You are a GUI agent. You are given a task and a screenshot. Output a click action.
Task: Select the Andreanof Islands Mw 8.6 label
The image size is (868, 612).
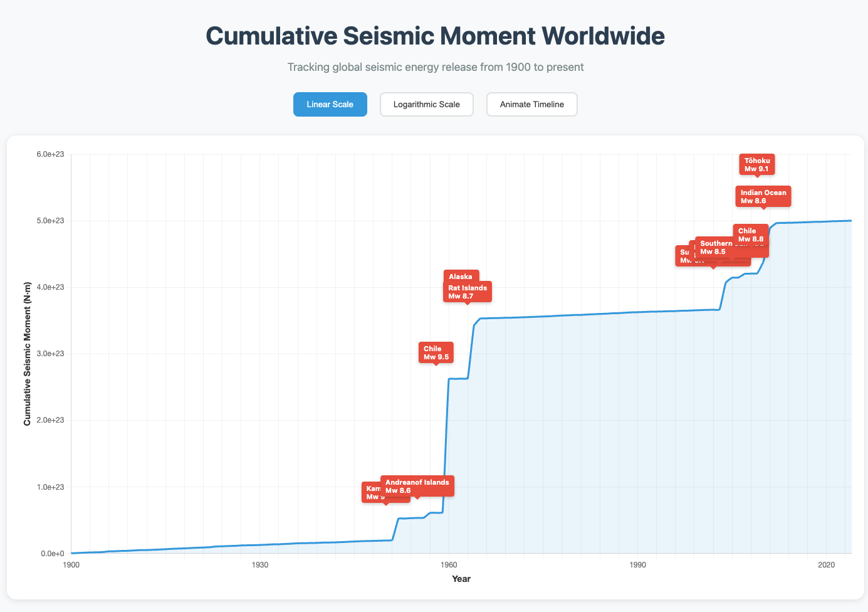[x=417, y=486]
